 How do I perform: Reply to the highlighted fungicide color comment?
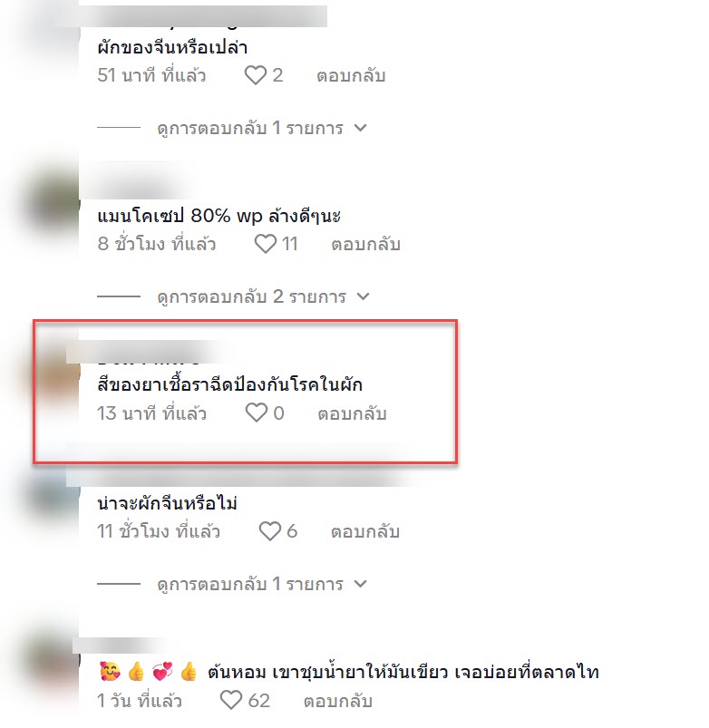[352, 413]
